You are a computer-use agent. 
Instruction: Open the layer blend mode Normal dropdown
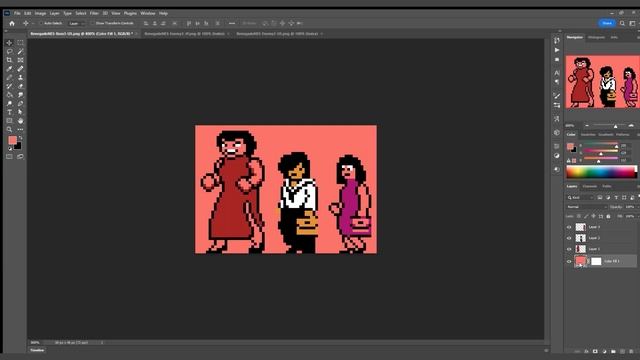pyautogui.click(x=586, y=207)
